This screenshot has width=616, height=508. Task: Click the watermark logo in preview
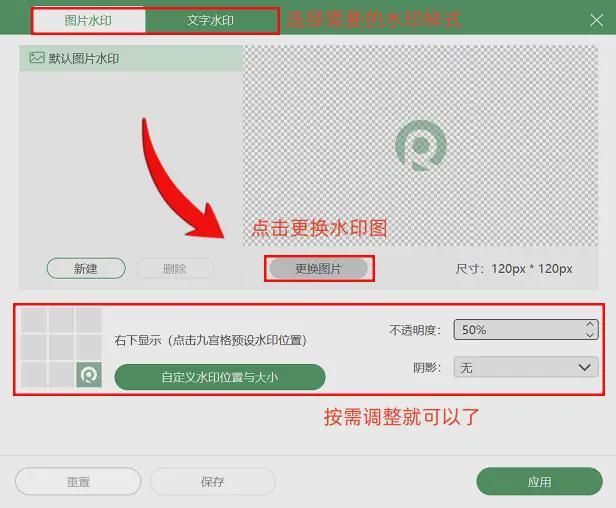click(x=420, y=146)
